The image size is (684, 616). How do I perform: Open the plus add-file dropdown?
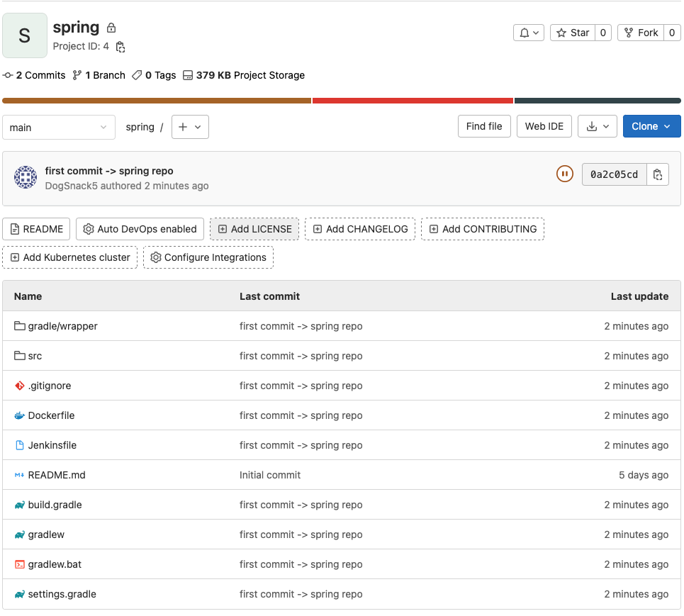(x=190, y=127)
